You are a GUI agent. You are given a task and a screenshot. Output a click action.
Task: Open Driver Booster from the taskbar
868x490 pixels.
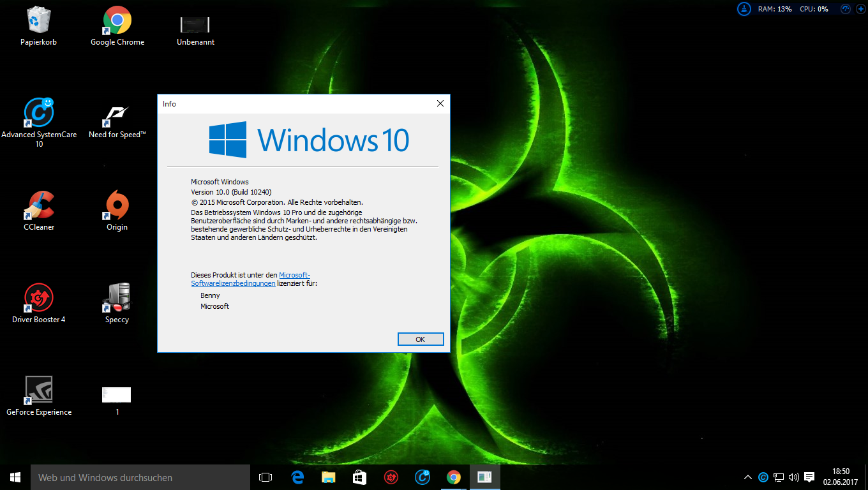coord(391,477)
